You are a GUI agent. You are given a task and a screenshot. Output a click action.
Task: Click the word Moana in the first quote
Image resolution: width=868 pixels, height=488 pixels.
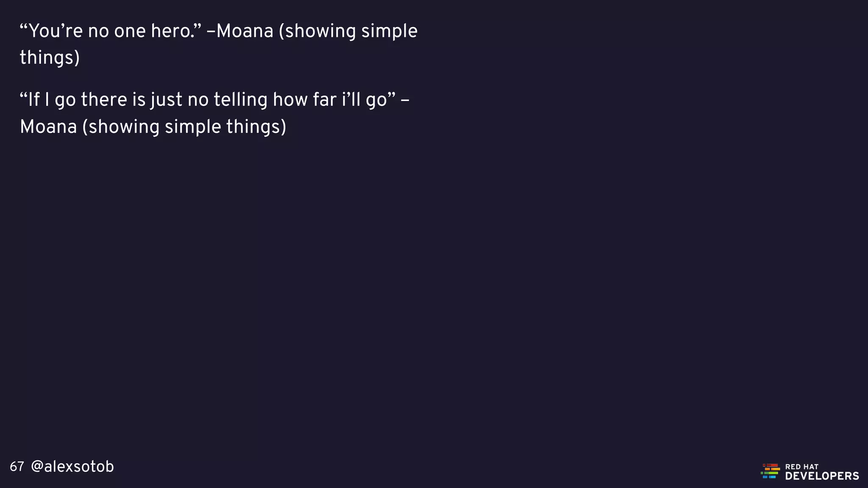point(245,31)
